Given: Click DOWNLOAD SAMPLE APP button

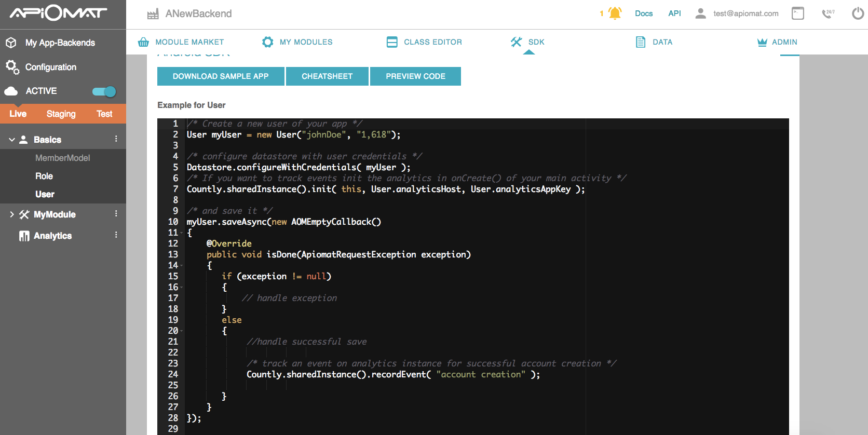Looking at the screenshot, I should point(221,76).
